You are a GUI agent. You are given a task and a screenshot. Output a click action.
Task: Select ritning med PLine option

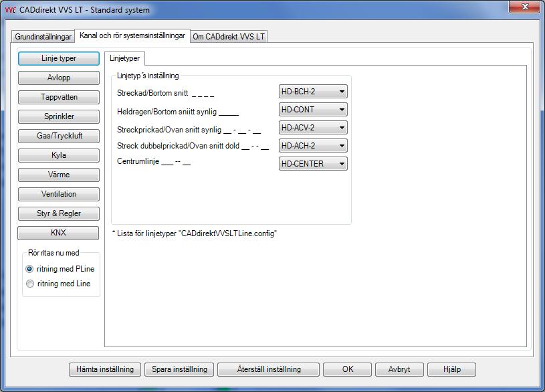point(60,269)
